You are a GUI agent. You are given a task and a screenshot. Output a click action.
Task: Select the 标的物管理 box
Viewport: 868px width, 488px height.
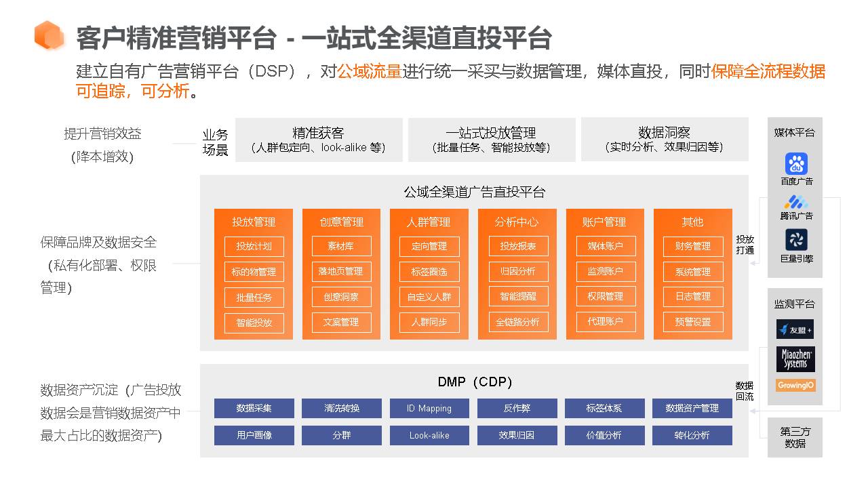254,272
